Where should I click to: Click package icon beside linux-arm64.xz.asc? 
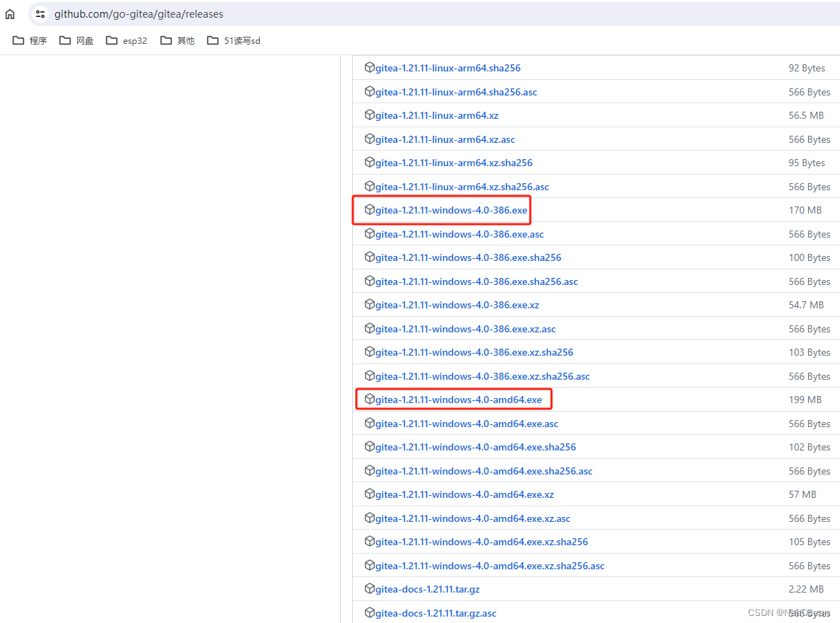369,139
